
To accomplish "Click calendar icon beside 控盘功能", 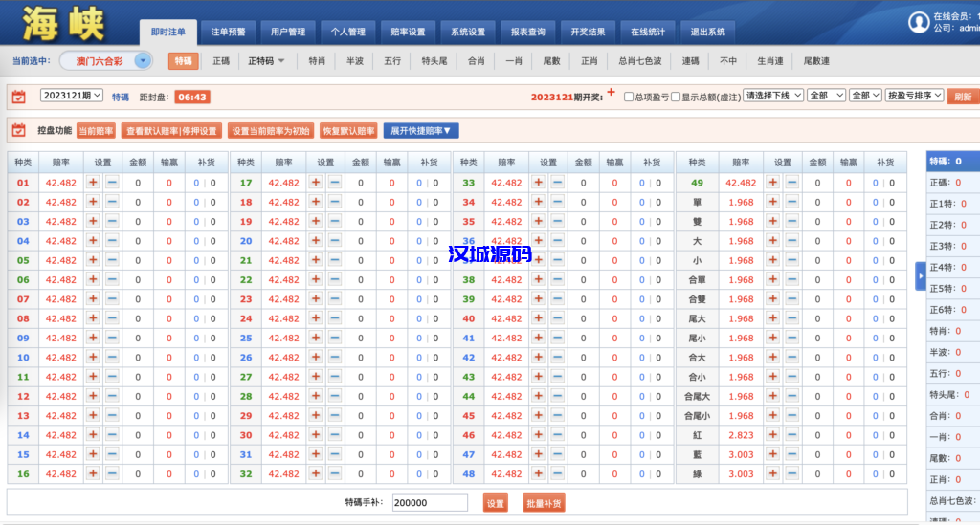I will (19, 130).
